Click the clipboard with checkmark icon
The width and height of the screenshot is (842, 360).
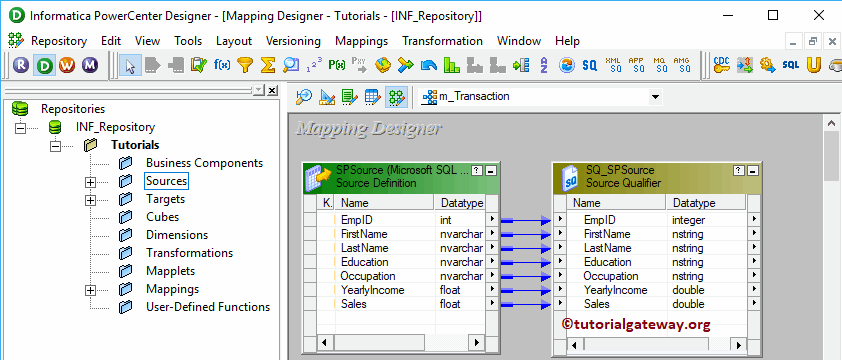[x=199, y=66]
